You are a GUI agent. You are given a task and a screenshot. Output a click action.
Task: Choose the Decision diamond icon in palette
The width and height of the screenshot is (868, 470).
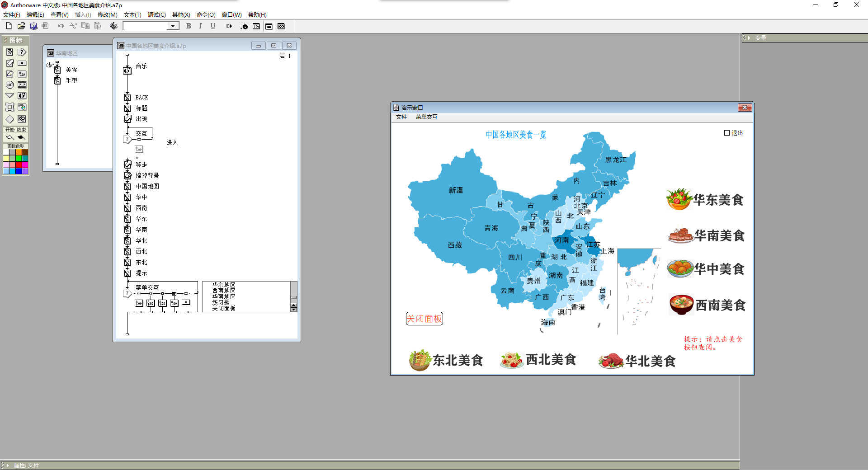pyautogui.click(x=9, y=119)
